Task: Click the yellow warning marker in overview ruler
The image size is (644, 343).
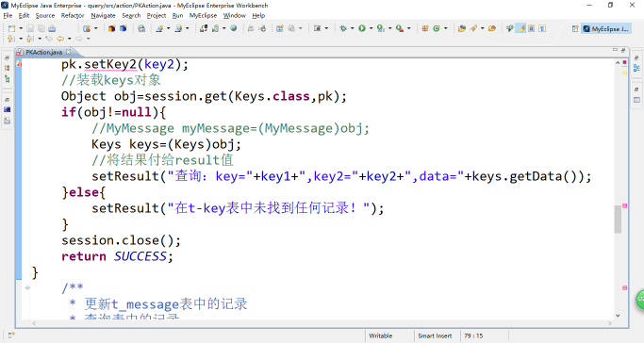Action: click(625, 73)
